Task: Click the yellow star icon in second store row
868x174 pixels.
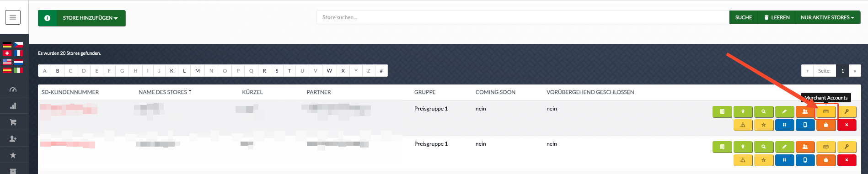Action: [x=763, y=160]
